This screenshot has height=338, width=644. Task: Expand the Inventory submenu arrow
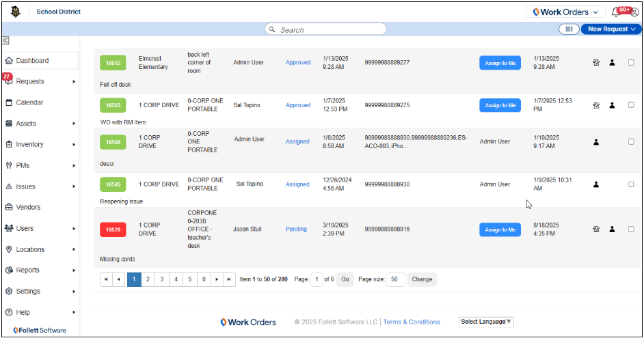(x=74, y=144)
